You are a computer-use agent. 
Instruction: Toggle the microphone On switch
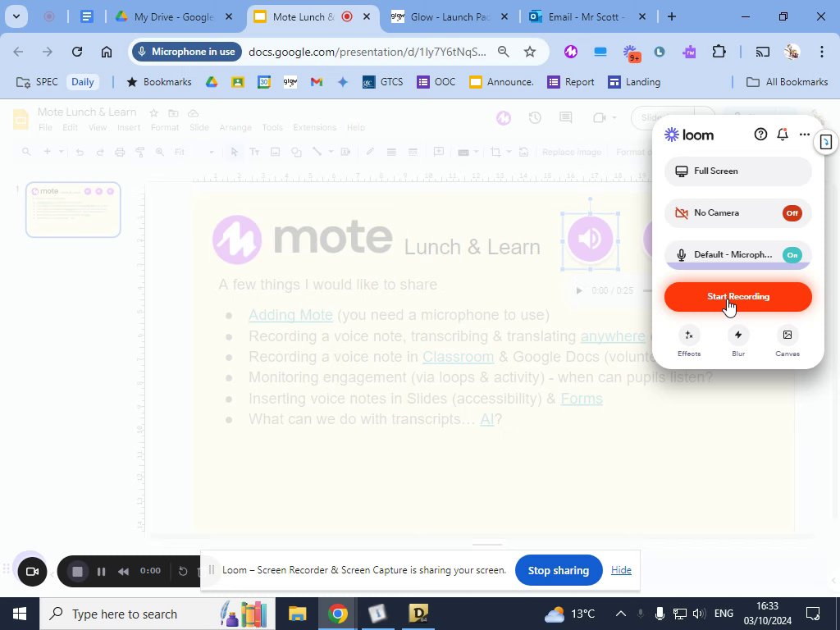point(792,255)
